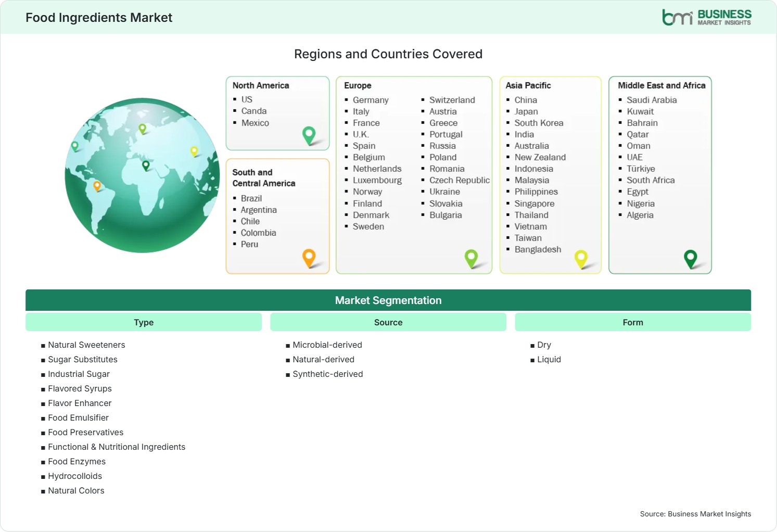777x532 pixels.
Task: Click the yellow pin in Asia Pacific card
Action: click(x=581, y=259)
